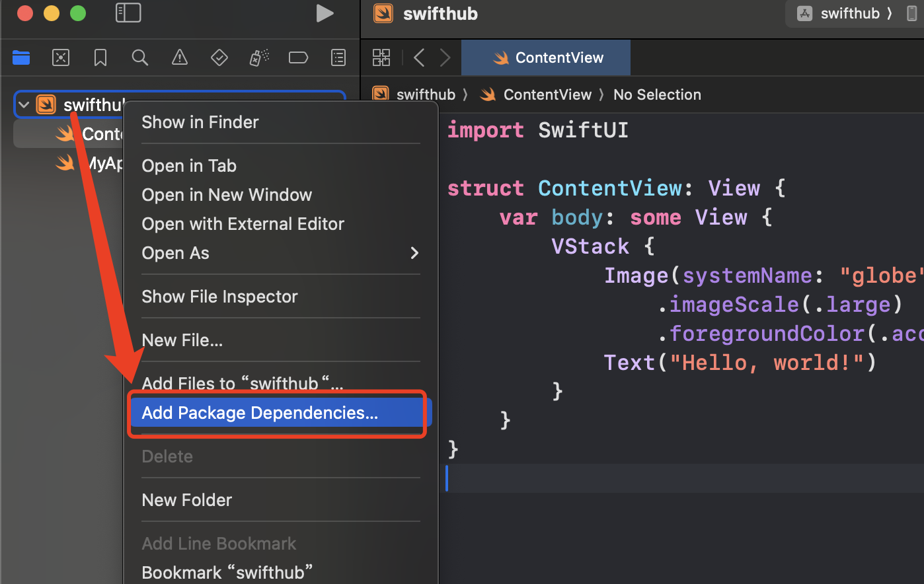Select Add Package Dependencies in the menu
The width and height of the screenshot is (924, 584).
click(259, 412)
